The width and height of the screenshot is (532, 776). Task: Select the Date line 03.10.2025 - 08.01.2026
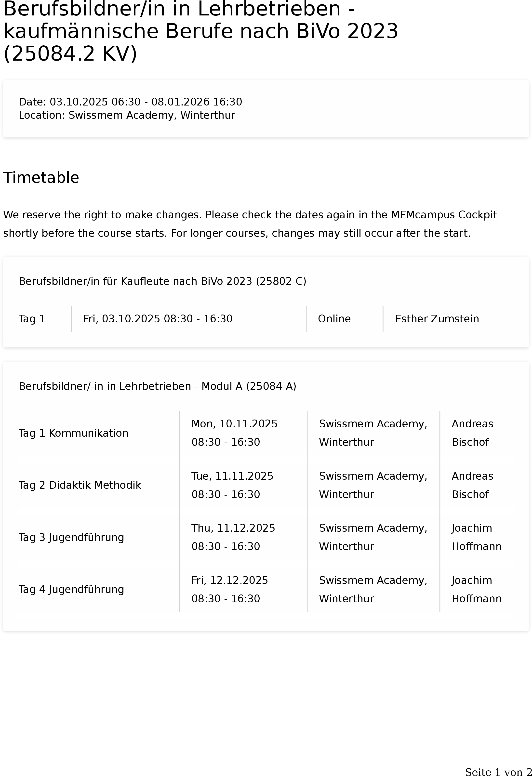pyautogui.click(x=130, y=102)
